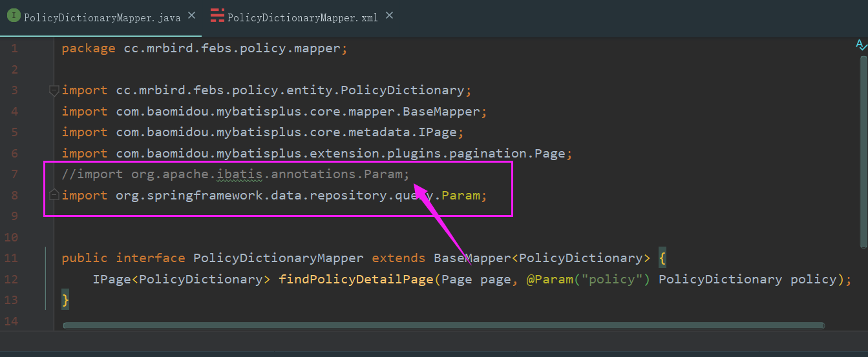Click the commented ibatis import line
This screenshot has width=868, height=357.
pyautogui.click(x=236, y=174)
